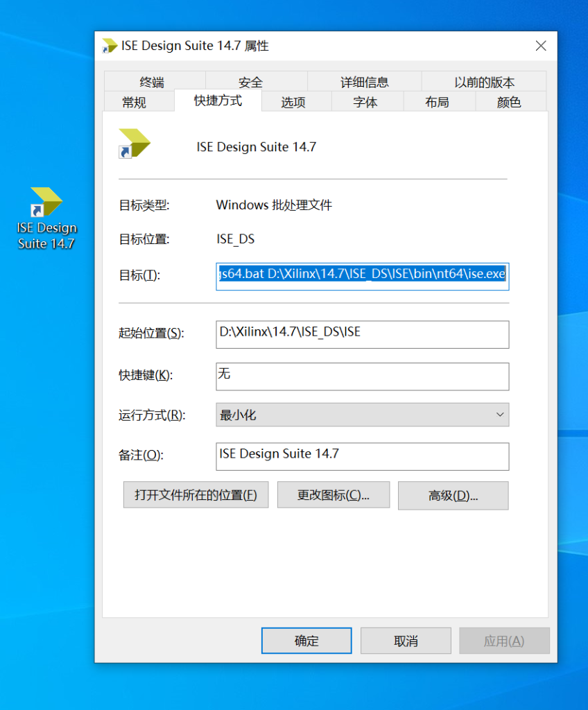Expand the 运行方式 dropdown
The height and width of the screenshot is (710, 588).
(x=362, y=415)
